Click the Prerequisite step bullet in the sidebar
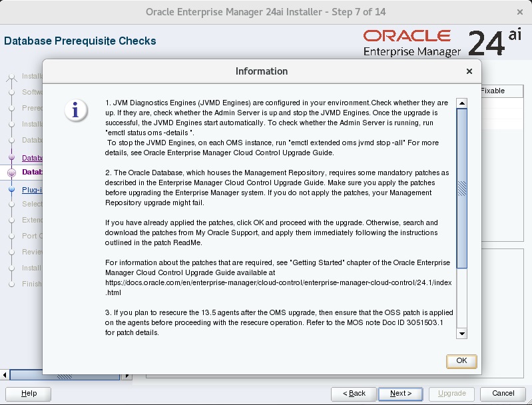532x405 pixels. pos(11,108)
